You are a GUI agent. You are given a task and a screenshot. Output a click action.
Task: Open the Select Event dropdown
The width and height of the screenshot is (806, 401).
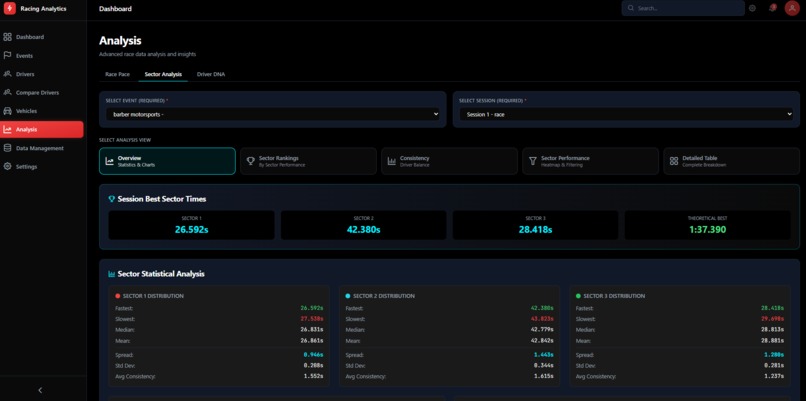pyautogui.click(x=272, y=114)
